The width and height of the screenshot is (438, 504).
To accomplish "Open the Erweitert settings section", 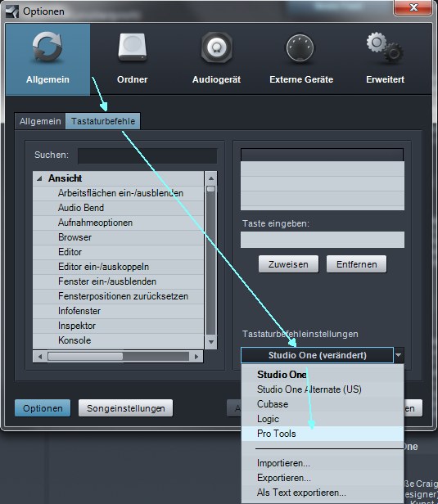I will tap(386, 59).
